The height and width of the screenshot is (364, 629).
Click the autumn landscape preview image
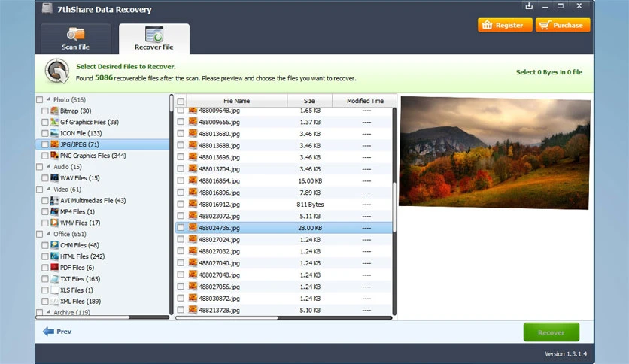[x=494, y=153]
